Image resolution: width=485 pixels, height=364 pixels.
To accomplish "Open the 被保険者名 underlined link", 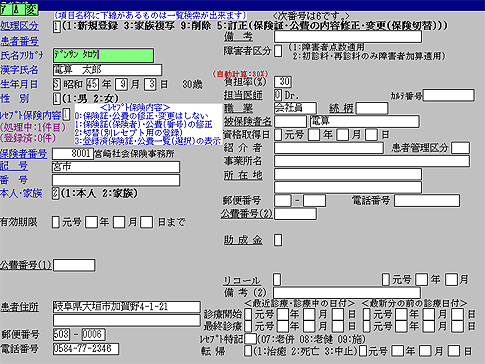I will pyautogui.click(x=247, y=121).
